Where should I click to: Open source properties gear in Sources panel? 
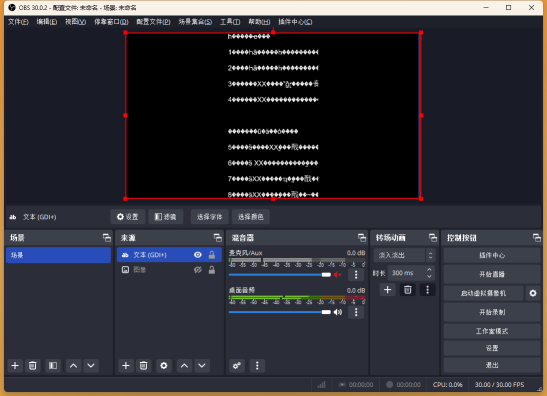[x=164, y=366]
